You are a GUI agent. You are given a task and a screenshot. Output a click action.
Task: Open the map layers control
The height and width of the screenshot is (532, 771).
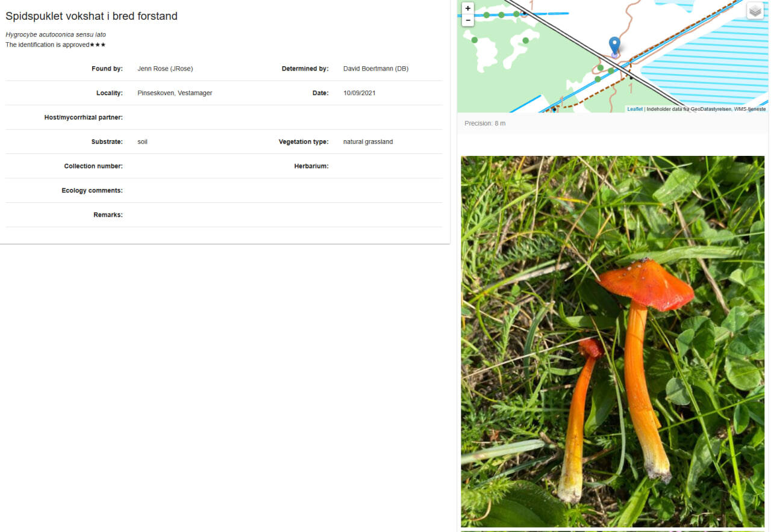[755, 11]
